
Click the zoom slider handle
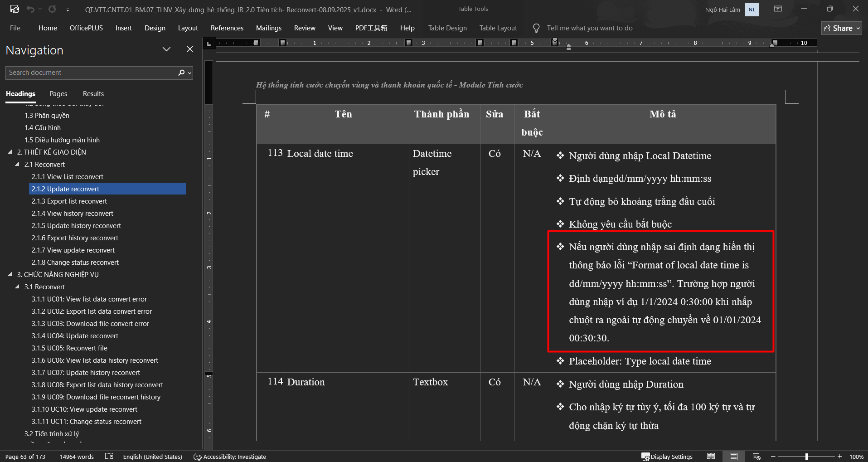(806, 457)
